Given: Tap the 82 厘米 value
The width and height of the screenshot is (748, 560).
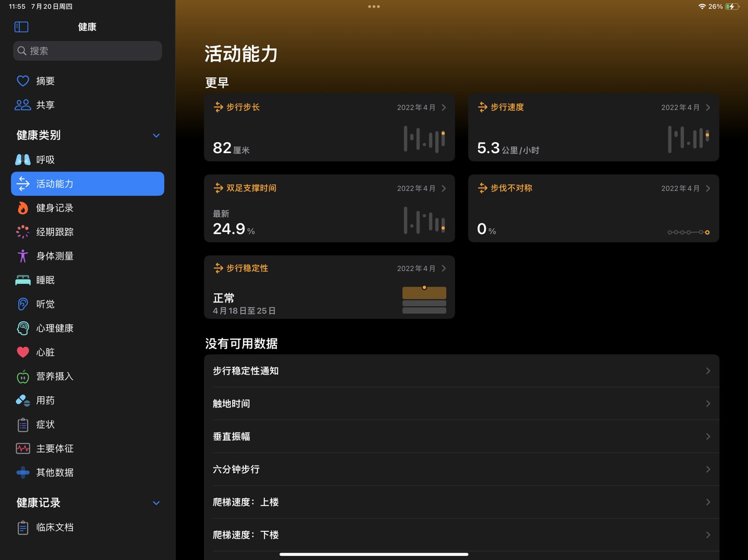Looking at the screenshot, I should (x=231, y=148).
